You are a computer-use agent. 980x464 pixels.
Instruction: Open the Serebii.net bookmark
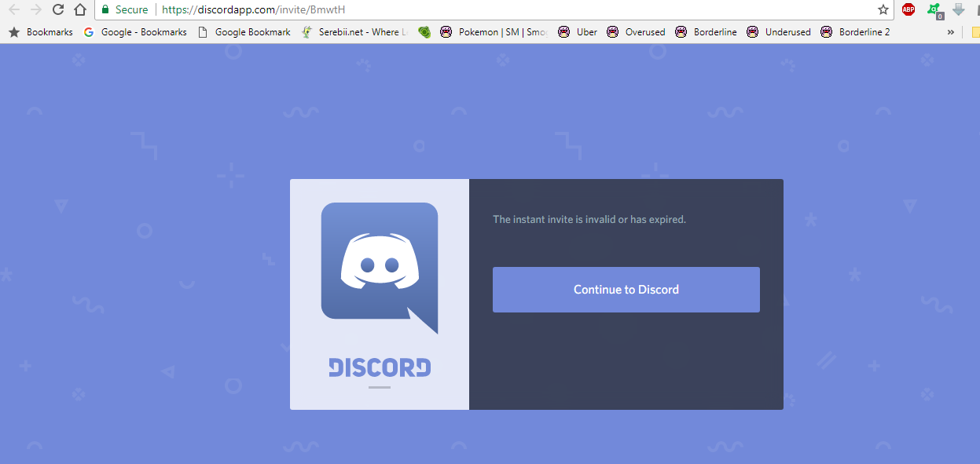(355, 32)
